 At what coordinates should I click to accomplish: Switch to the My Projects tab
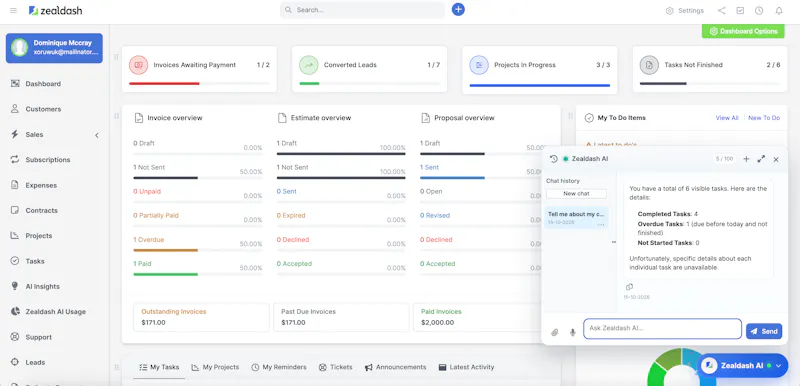click(x=215, y=367)
